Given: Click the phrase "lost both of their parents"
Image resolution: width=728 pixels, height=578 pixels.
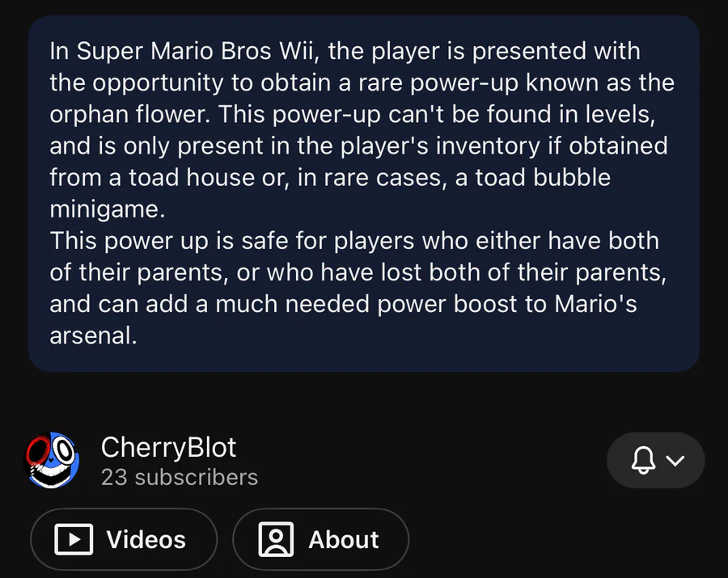Looking at the screenshot, I should (492, 272).
